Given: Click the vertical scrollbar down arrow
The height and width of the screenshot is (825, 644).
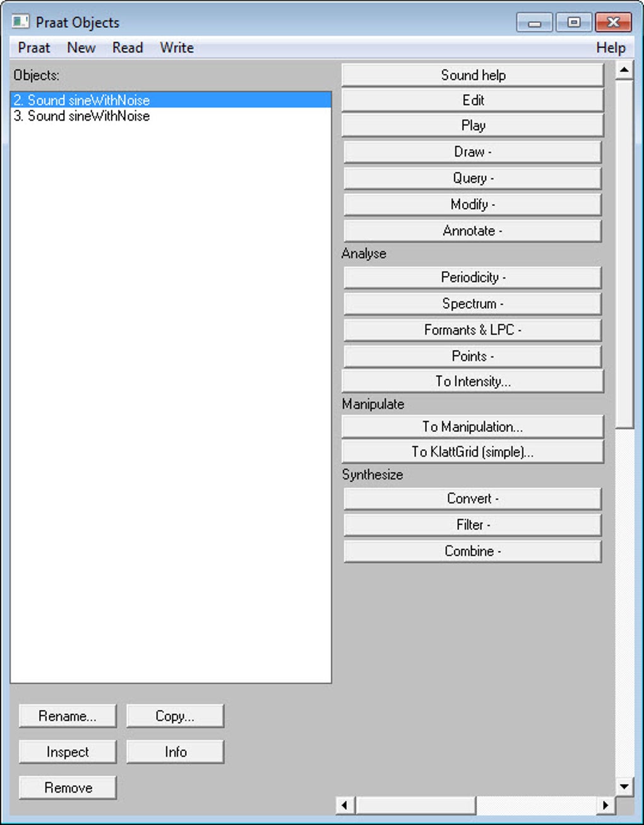Looking at the screenshot, I should pyautogui.click(x=624, y=786).
